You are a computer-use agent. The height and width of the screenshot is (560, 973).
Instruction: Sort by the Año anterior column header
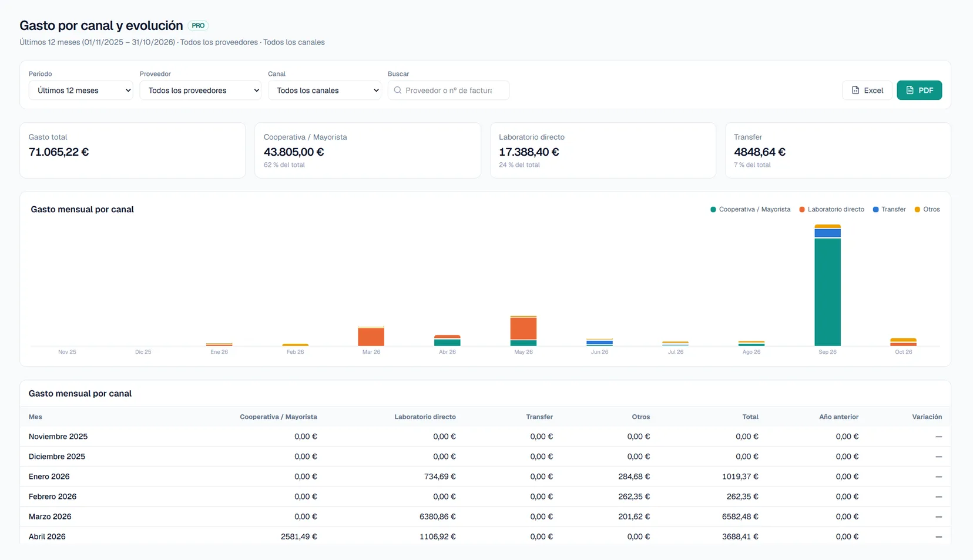(x=838, y=417)
